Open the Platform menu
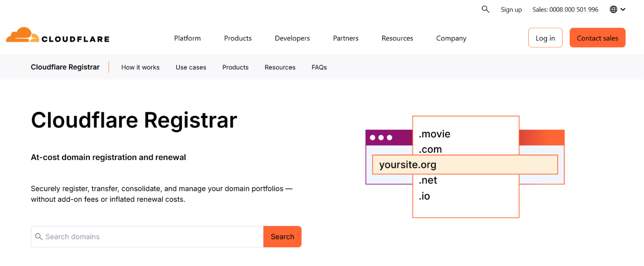Screen dimensions: 644x266 (187, 38)
